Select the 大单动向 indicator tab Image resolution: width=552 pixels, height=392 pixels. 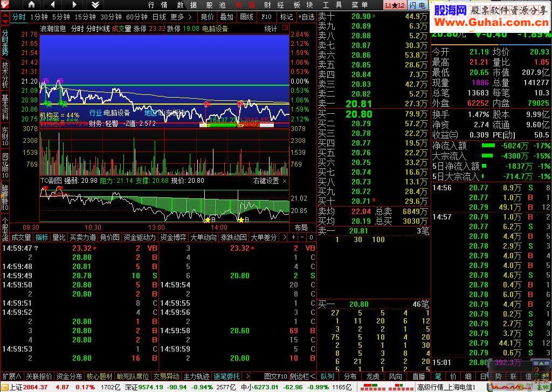(x=203, y=237)
